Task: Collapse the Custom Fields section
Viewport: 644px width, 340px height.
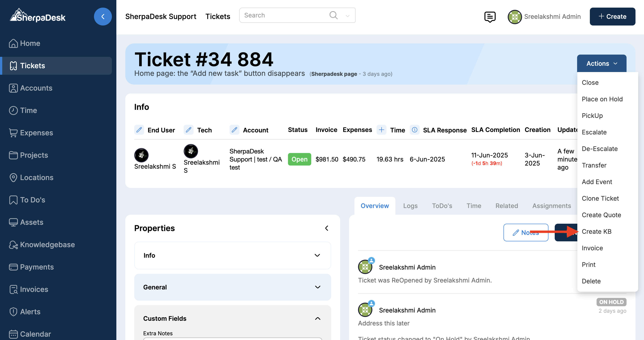Action: 318,319
